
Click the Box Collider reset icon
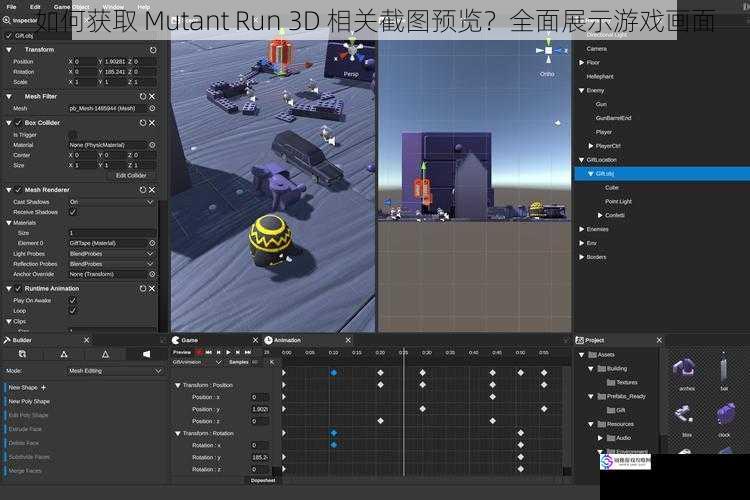[x=143, y=123]
